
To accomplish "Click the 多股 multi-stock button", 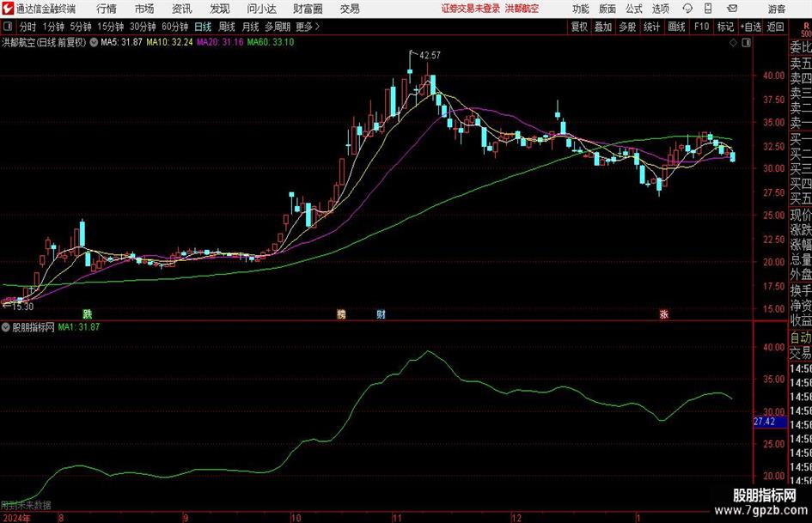I will pos(627,27).
